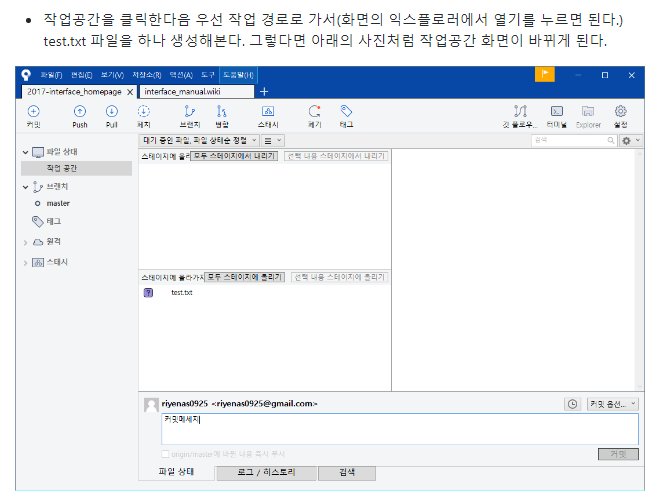Click the Tag (태그) toolbar icon

point(346,112)
